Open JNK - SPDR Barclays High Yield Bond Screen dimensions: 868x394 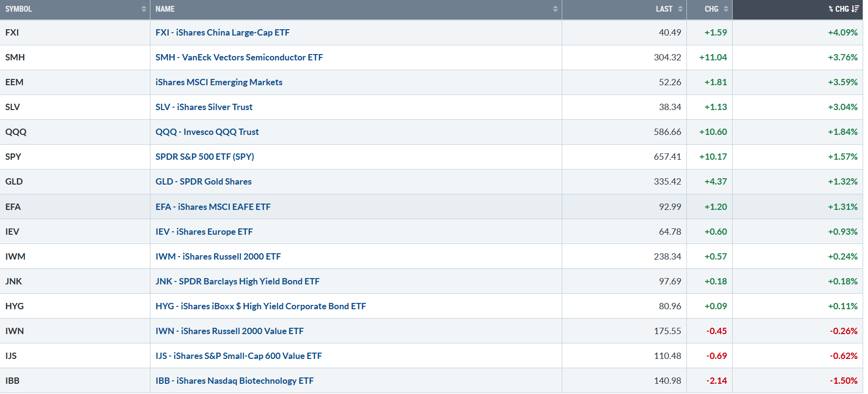pyautogui.click(x=237, y=281)
